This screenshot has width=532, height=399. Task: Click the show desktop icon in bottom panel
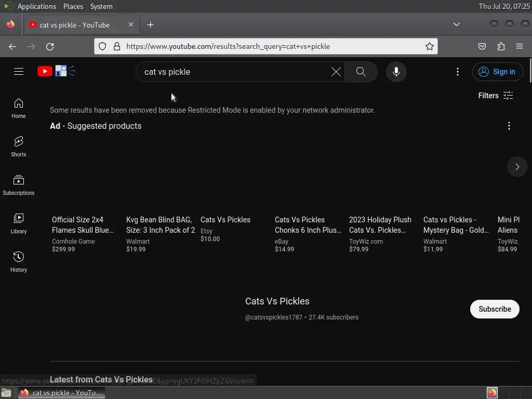coord(6,393)
